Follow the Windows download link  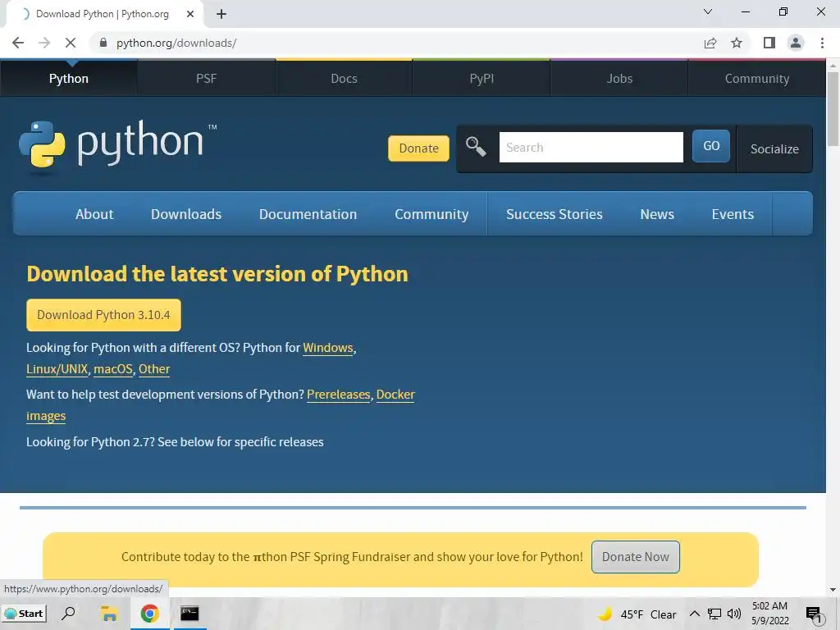click(x=328, y=348)
